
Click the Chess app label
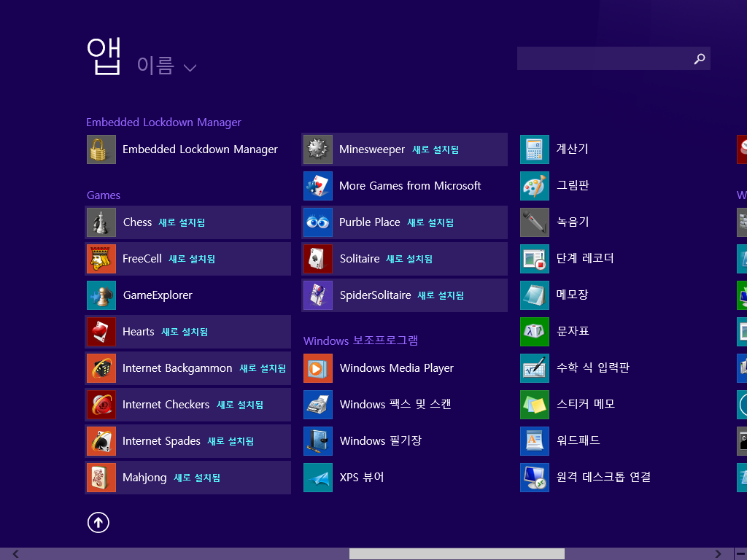coord(137,222)
